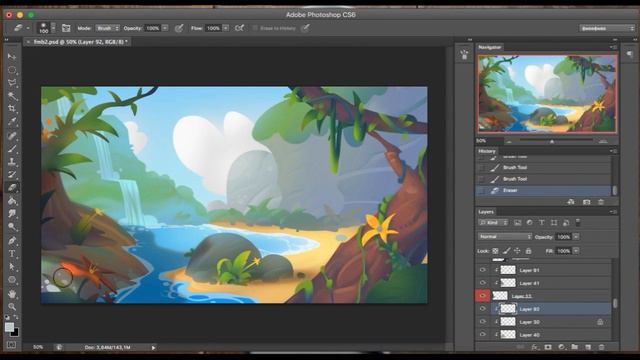Add a layer mask to Layer 92
Image resolution: width=640 pixels, height=360 pixels.
(x=548, y=347)
